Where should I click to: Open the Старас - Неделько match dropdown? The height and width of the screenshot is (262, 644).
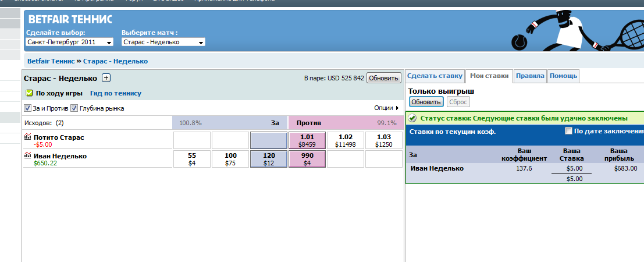tap(163, 42)
